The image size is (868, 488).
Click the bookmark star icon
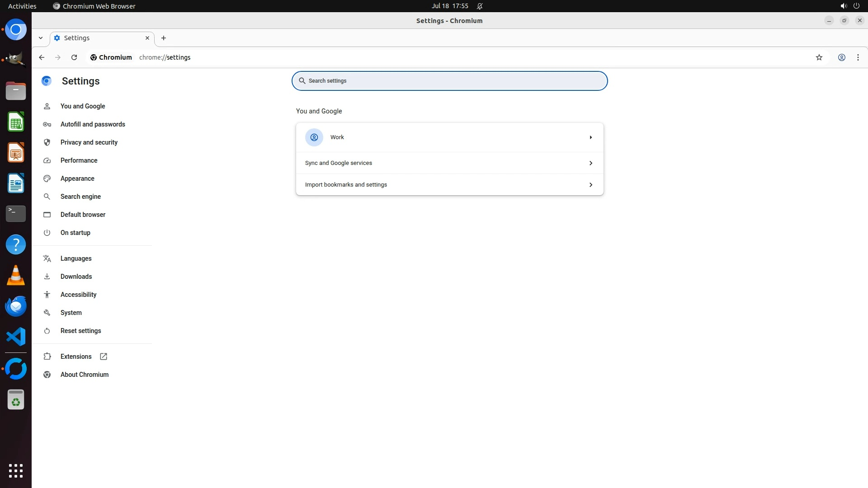click(x=819, y=57)
